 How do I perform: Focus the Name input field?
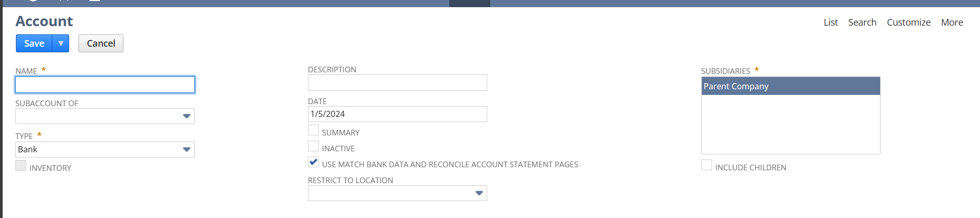point(105,85)
